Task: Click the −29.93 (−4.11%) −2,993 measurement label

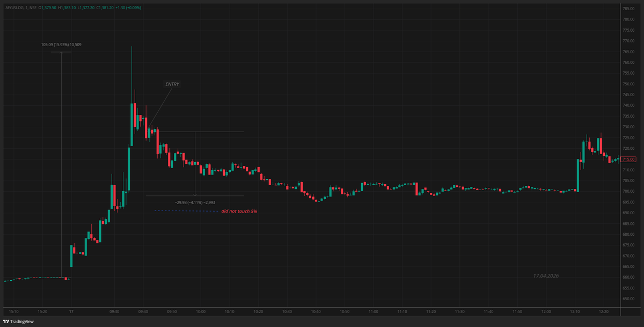Action: tap(195, 202)
